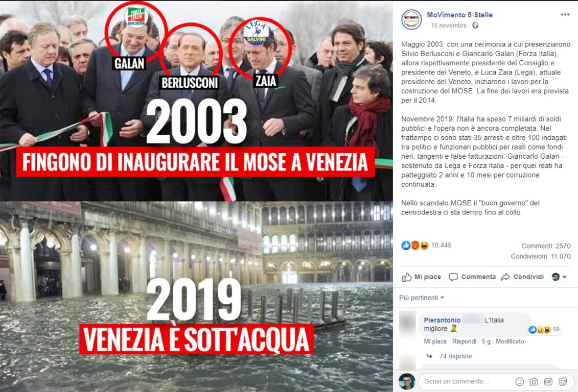Open the sticker picker icon
The height and width of the screenshot is (392, 578).
tap(563, 382)
